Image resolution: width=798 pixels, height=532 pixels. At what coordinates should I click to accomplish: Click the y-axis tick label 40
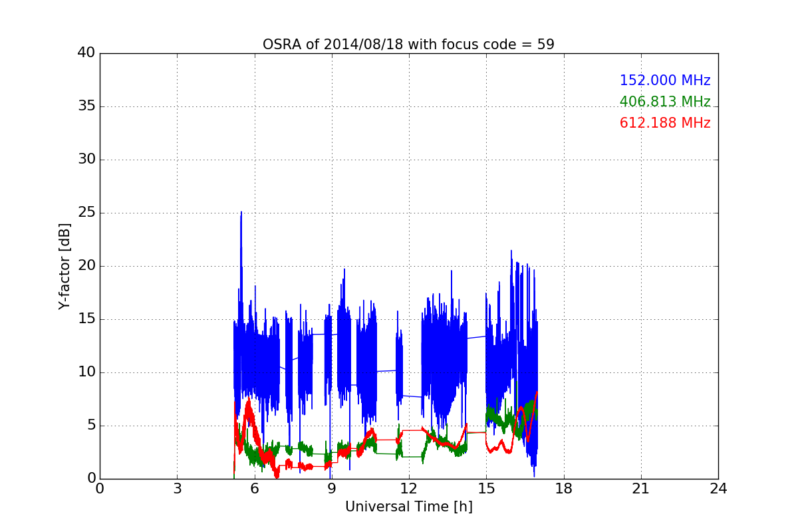click(86, 53)
